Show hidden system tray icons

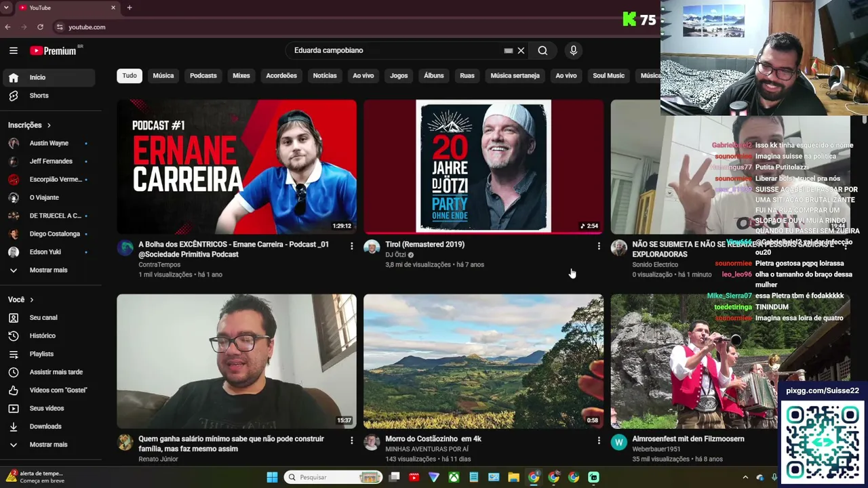(x=745, y=477)
